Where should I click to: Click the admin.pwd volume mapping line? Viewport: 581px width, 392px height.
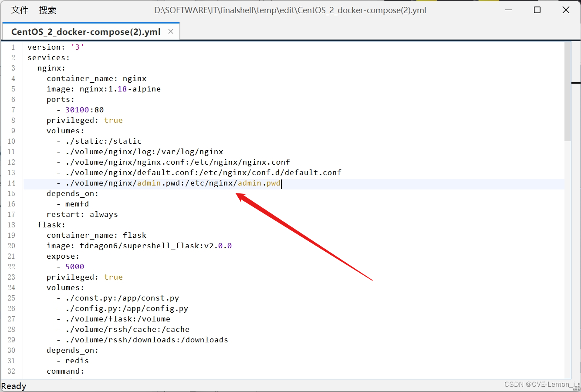click(169, 183)
